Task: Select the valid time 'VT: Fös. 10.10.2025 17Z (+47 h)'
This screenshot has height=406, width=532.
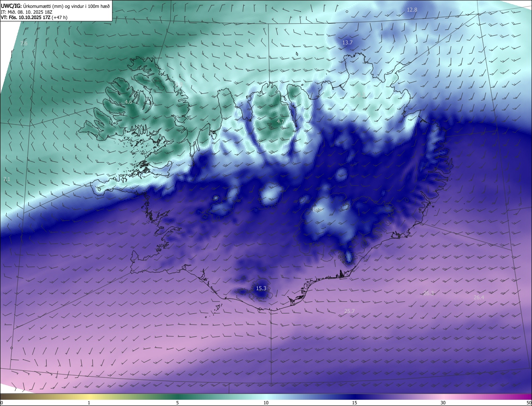Action: (x=34, y=17)
